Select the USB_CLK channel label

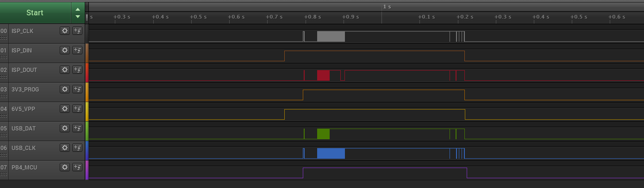pos(24,148)
